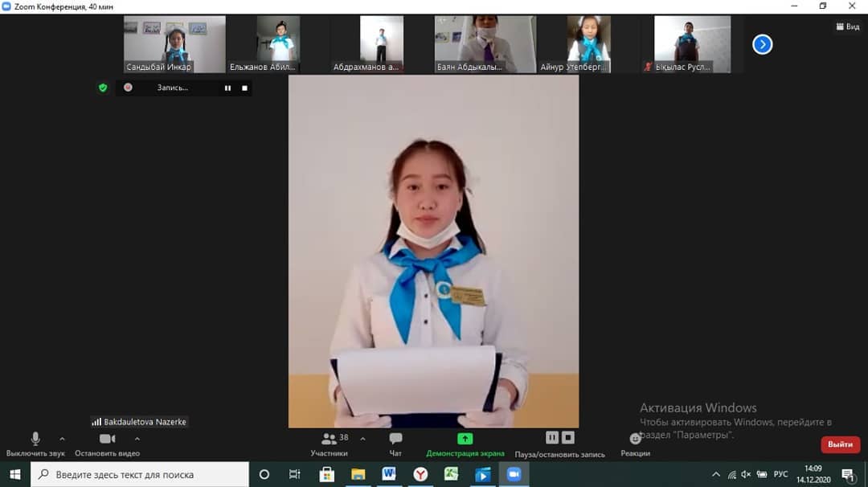Select Ельжанов Абил video thumbnail
The width and height of the screenshot is (868, 487).
coord(278,44)
